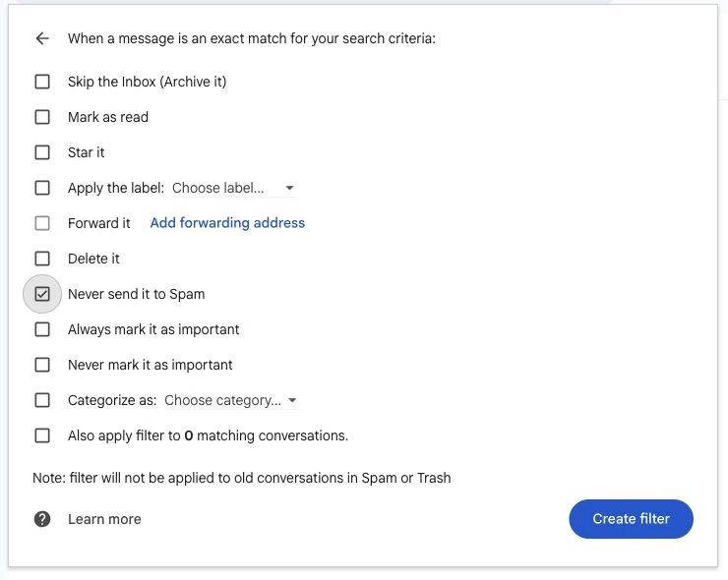
Task: Click the 'Skip the Inbox (Archive it)' label text
Action: [x=148, y=82]
